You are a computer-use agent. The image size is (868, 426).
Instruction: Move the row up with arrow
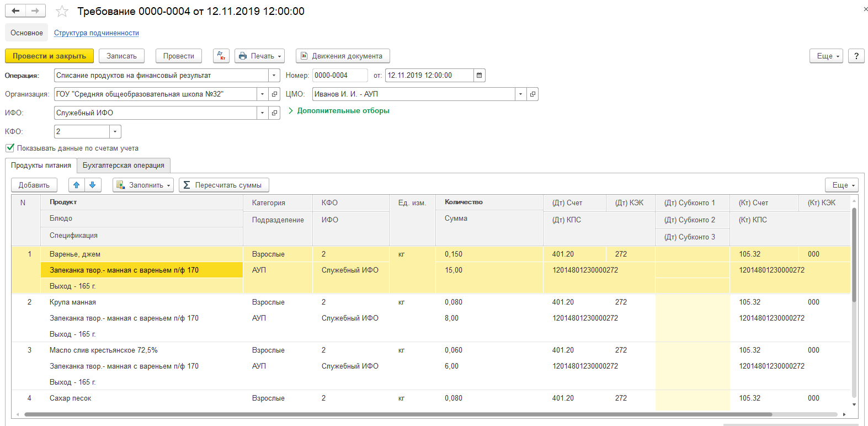coord(77,185)
